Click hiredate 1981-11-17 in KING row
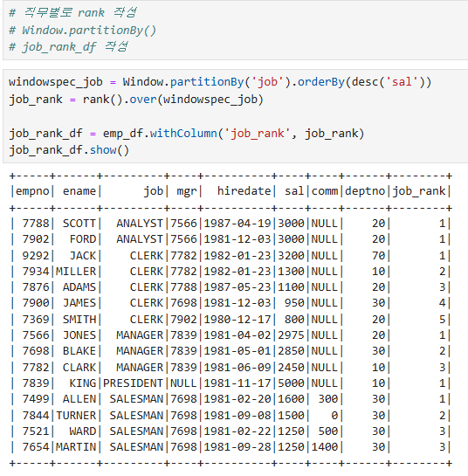The width and height of the screenshot is (468, 476). click(x=237, y=383)
